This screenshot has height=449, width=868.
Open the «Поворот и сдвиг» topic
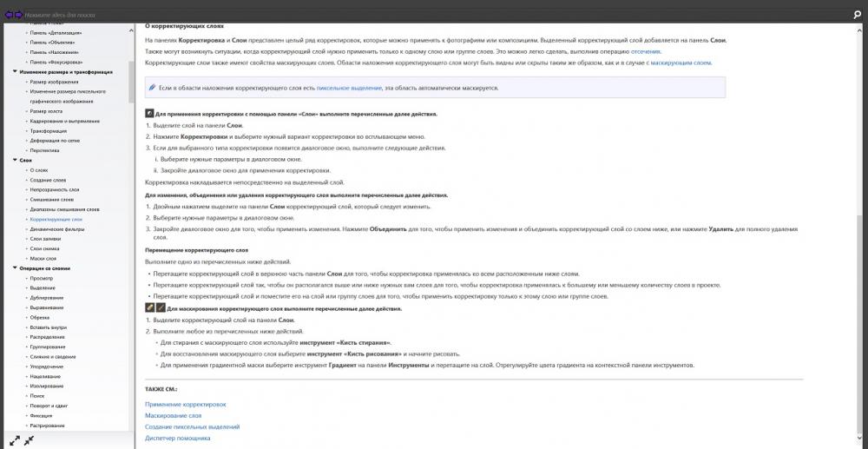pos(49,406)
